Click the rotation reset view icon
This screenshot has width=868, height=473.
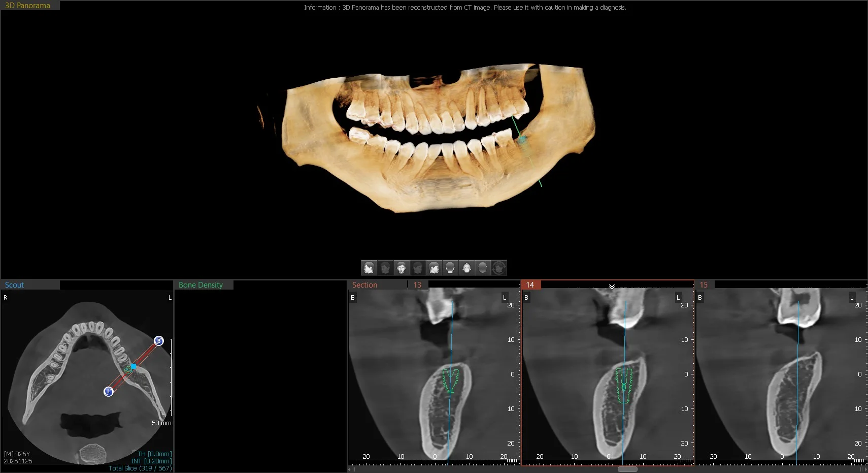pos(499,268)
